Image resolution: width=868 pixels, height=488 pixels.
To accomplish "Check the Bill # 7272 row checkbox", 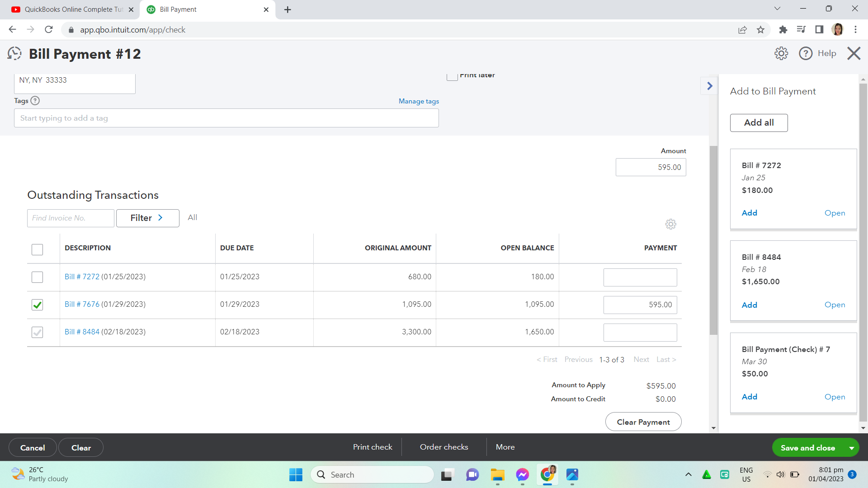I will pos(37,277).
